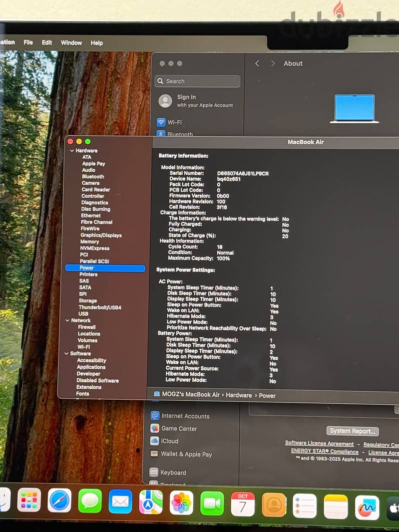Screen dimensions: 399x532
Task: Select Apple Pay in the Hardware list
Action: tap(93, 164)
